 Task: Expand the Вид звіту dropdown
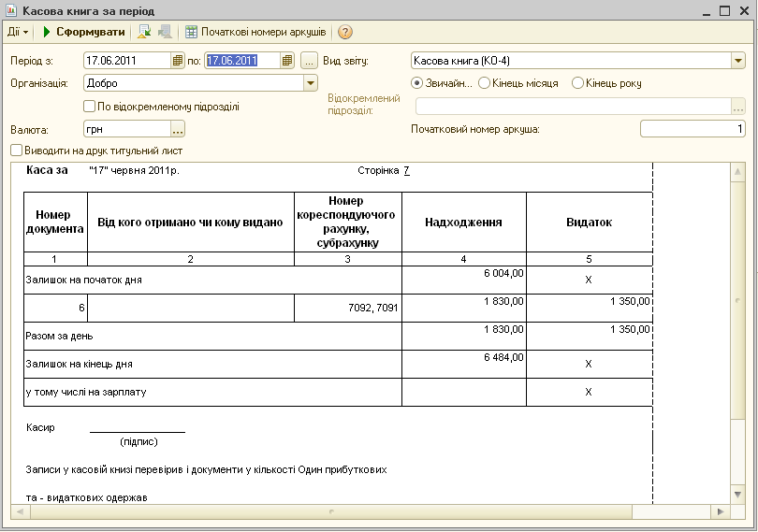[737, 61]
